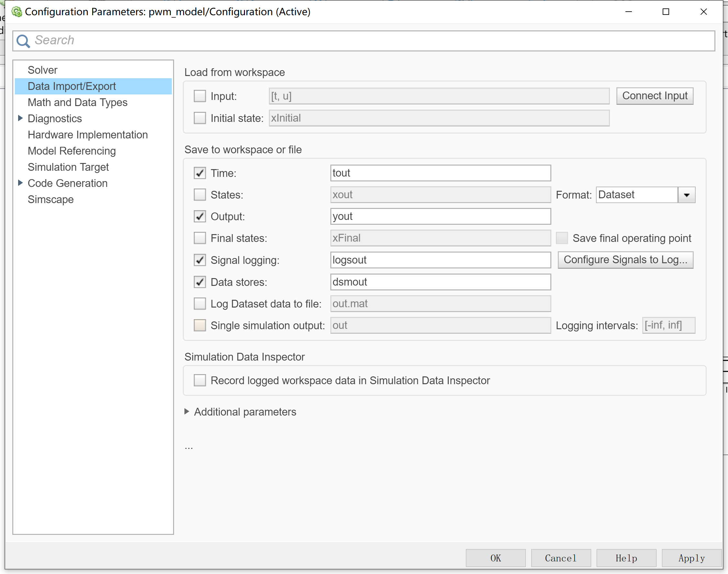This screenshot has height=574, width=728.
Task: Maximize the Configuration Parameters window
Action: tap(666, 12)
